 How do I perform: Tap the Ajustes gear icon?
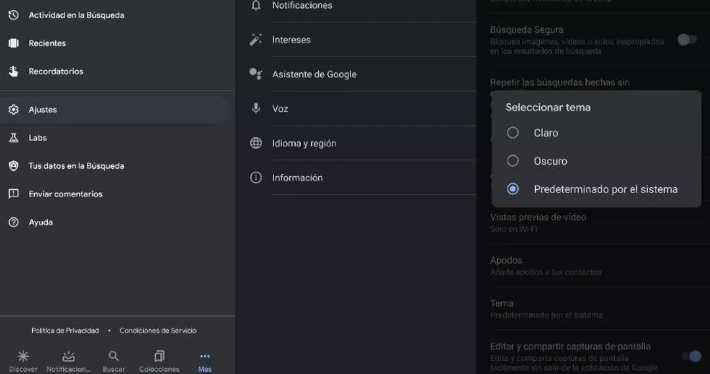coord(14,110)
